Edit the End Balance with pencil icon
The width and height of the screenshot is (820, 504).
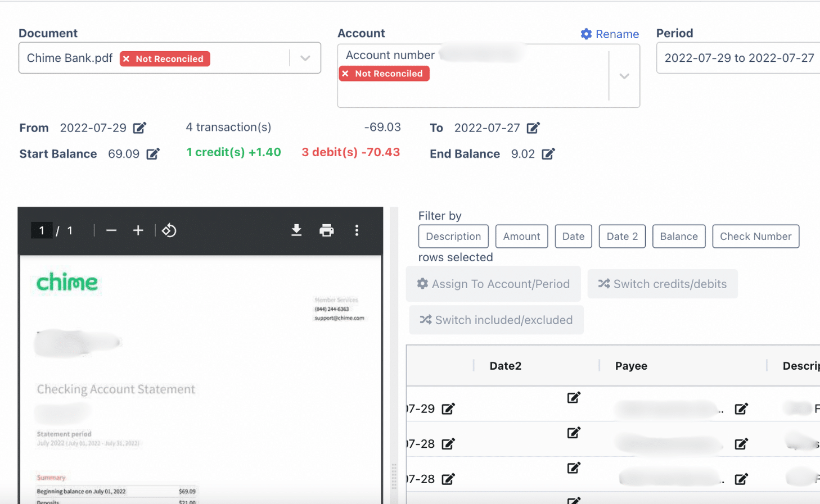pos(548,153)
